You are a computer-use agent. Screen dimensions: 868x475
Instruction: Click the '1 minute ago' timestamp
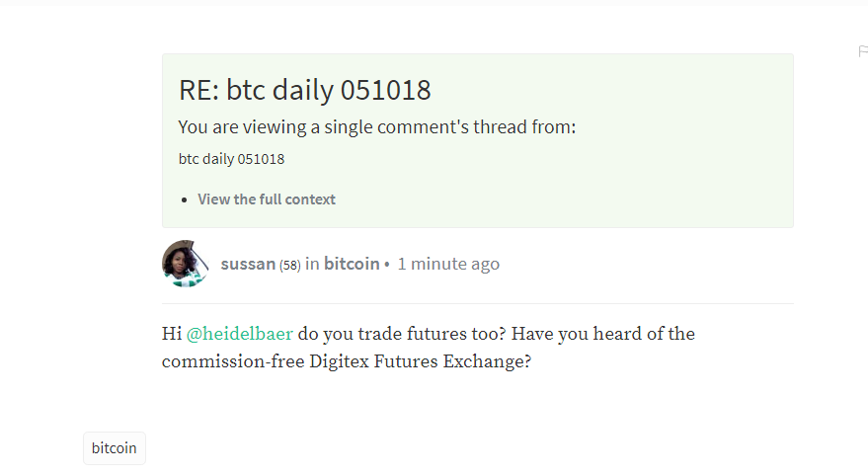(x=448, y=264)
